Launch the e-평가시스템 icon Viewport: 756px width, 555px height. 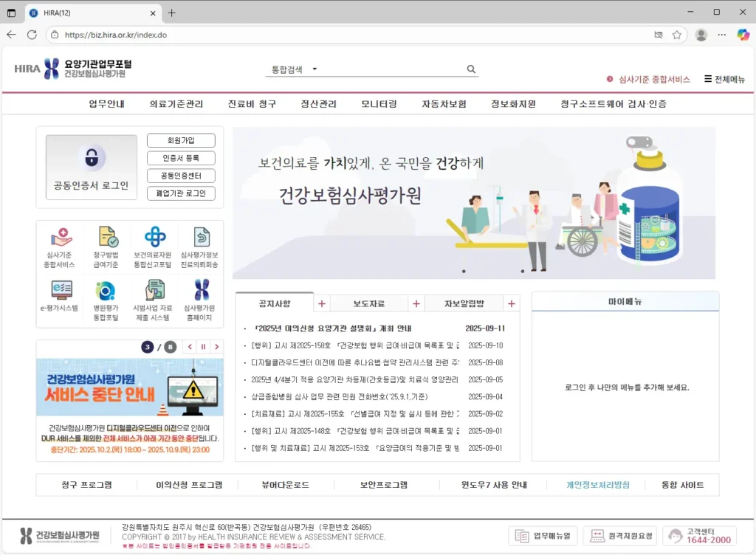tap(60, 296)
